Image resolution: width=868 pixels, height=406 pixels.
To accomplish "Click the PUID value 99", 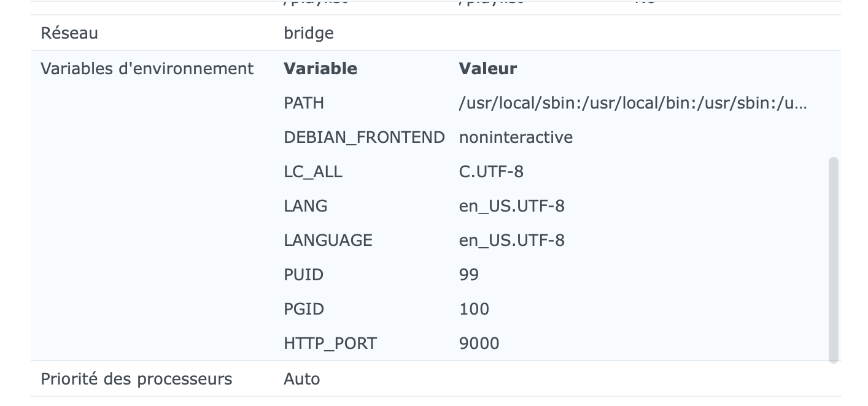I will pos(468,275).
